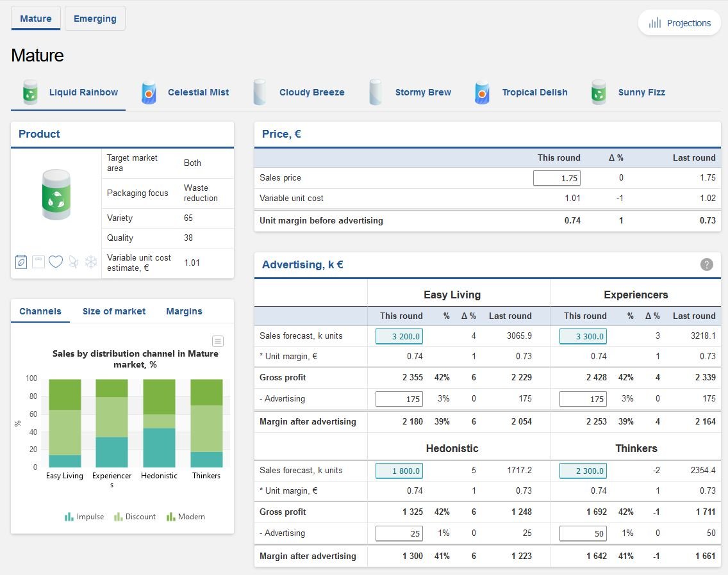Open the Size of market tab

[114, 311]
